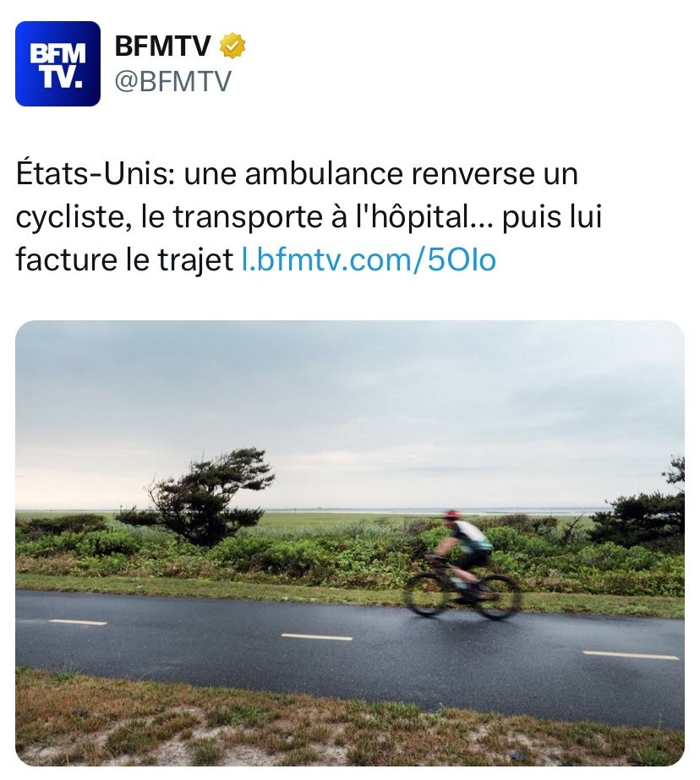Screen dimensions: 700x780
Task: Open the cyclist photo preview
Action: pyautogui.click(x=350, y=543)
